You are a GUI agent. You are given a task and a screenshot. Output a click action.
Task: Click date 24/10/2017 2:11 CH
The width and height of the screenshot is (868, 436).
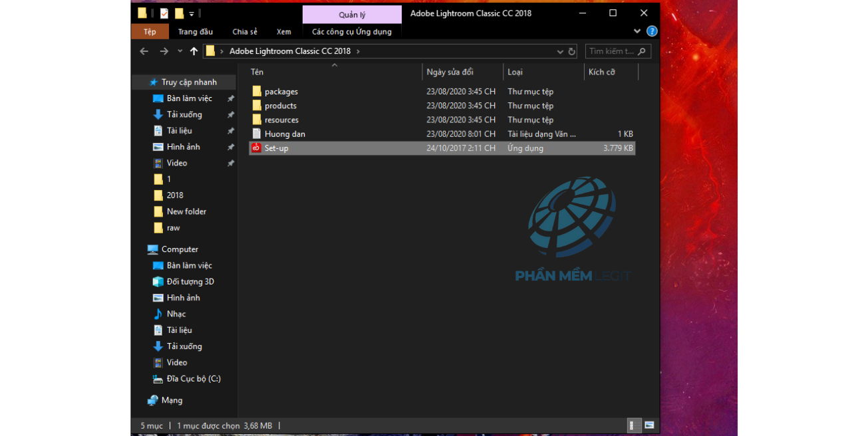[x=461, y=148]
